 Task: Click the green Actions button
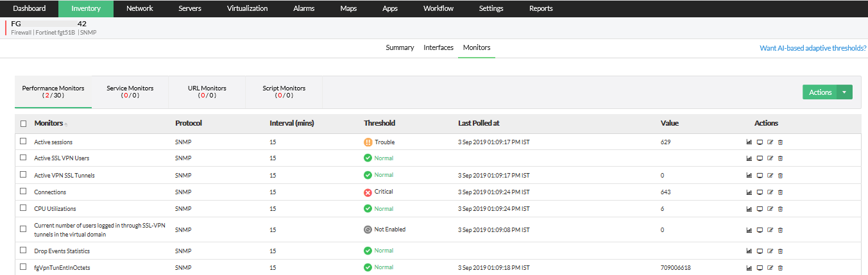point(820,92)
